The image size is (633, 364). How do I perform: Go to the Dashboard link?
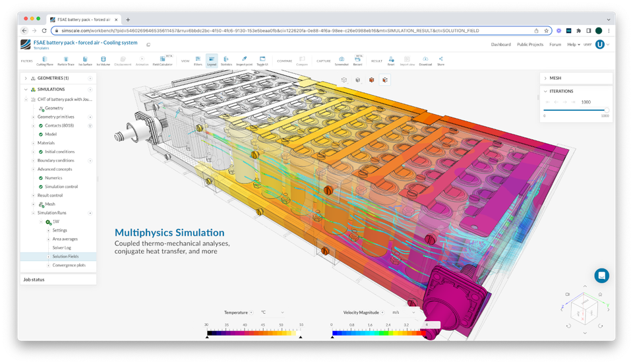point(500,45)
